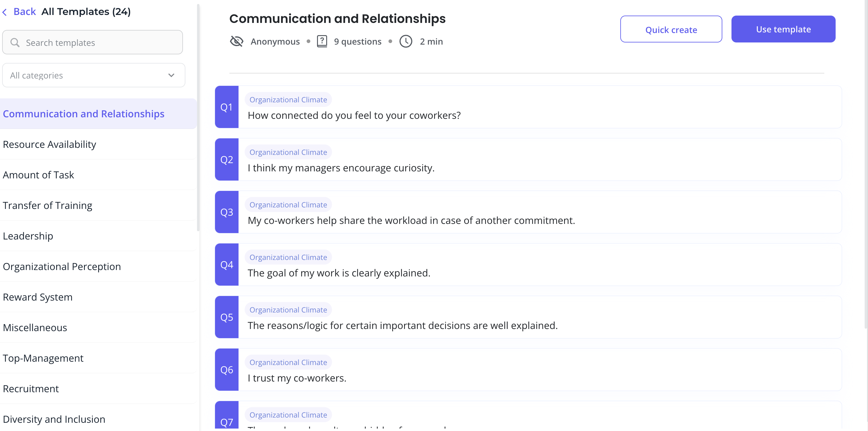868x431 pixels.
Task: Open the All categories dropdown
Action: tap(94, 75)
